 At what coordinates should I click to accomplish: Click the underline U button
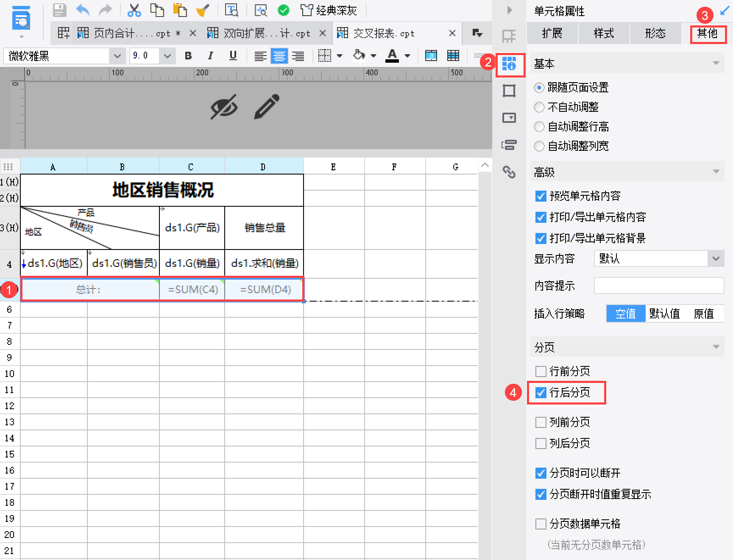point(233,56)
